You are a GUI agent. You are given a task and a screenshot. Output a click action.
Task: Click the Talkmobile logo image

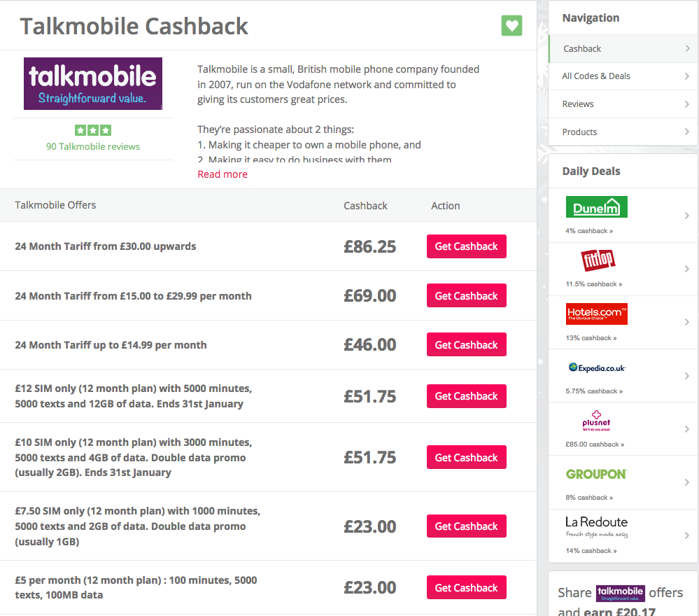pyautogui.click(x=93, y=84)
